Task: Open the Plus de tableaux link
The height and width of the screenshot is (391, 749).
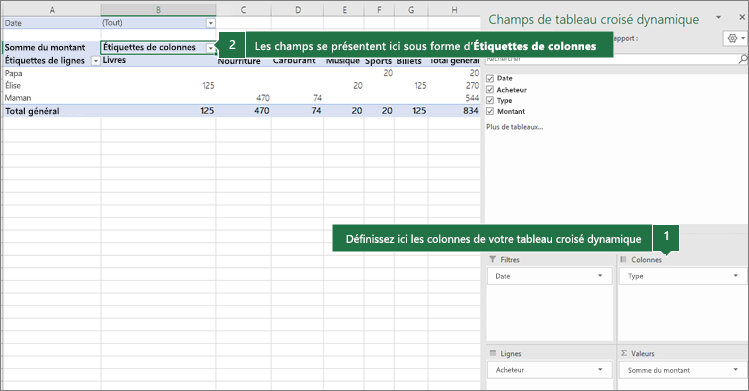Action: tap(514, 127)
